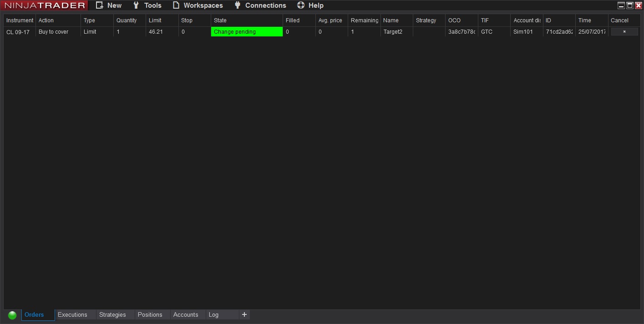Open the Tools menu
Viewport: 644px width, 324px height.
[x=147, y=5]
